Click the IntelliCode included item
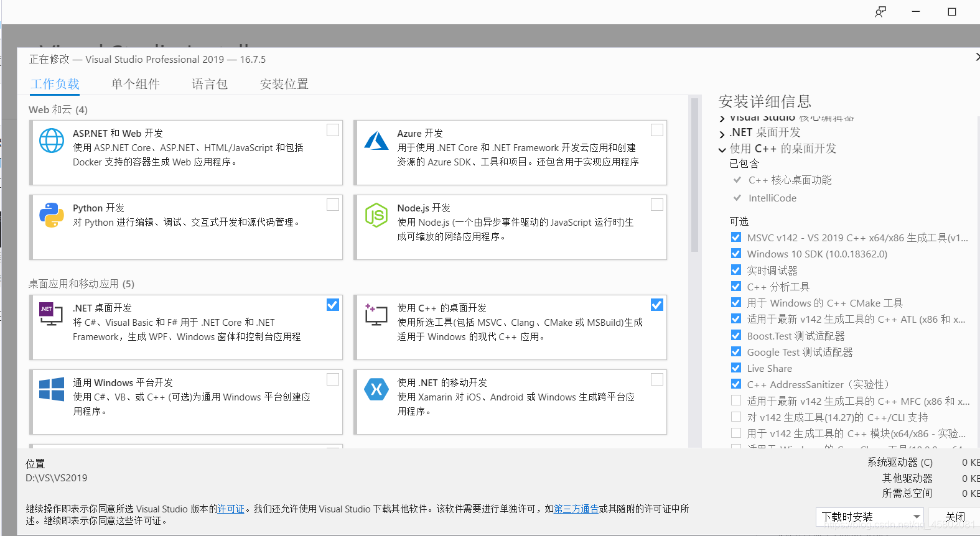Viewport: 980px width, 536px height. [x=772, y=198]
